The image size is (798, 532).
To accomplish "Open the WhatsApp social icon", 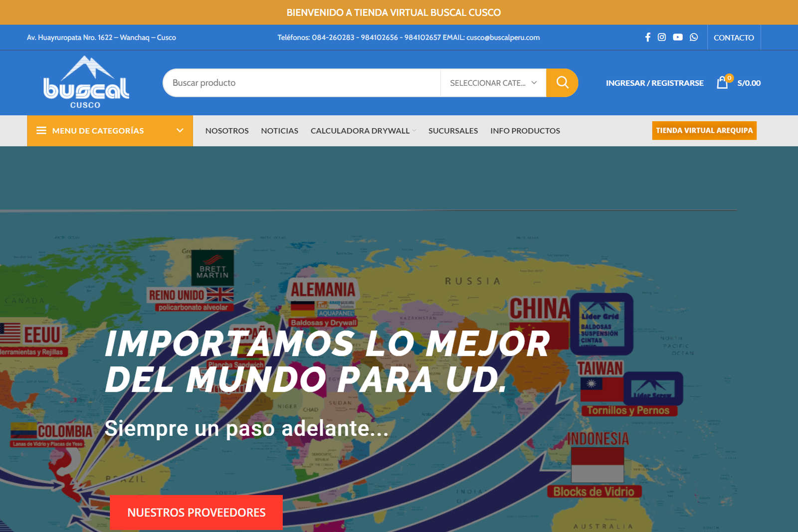I will pyautogui.click(x=694, y=37).
